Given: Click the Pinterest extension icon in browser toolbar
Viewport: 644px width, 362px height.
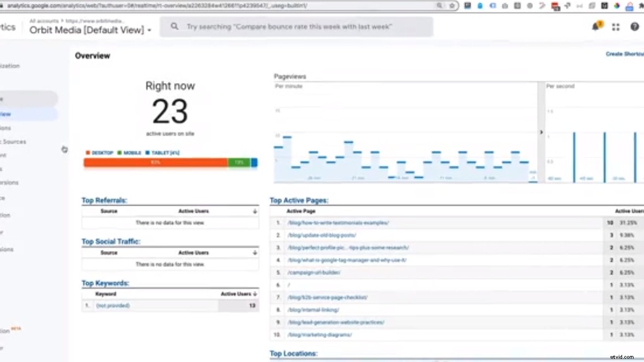Looking at the screenshot, I should (554, 5).
